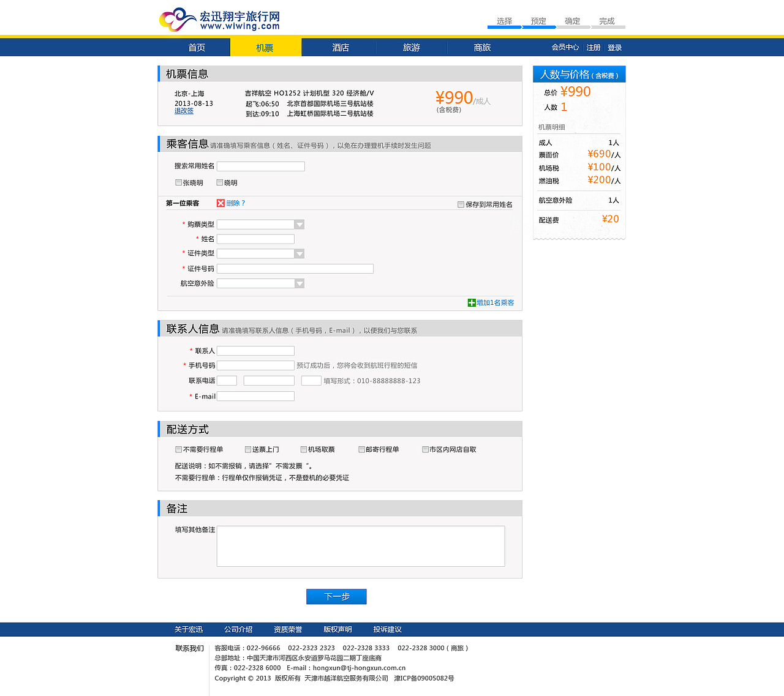
Task: Click the 联系电话 area code field
Action: 227,381
